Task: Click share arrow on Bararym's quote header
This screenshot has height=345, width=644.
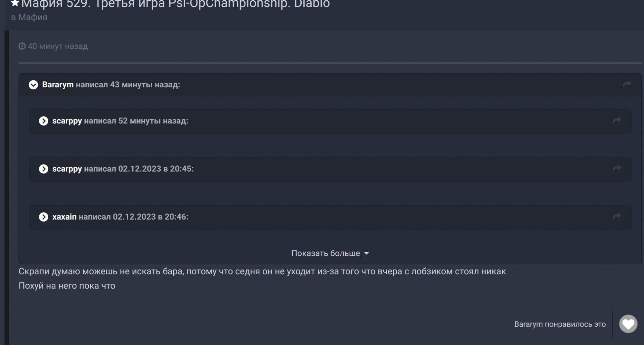Action: coord(627,84)
